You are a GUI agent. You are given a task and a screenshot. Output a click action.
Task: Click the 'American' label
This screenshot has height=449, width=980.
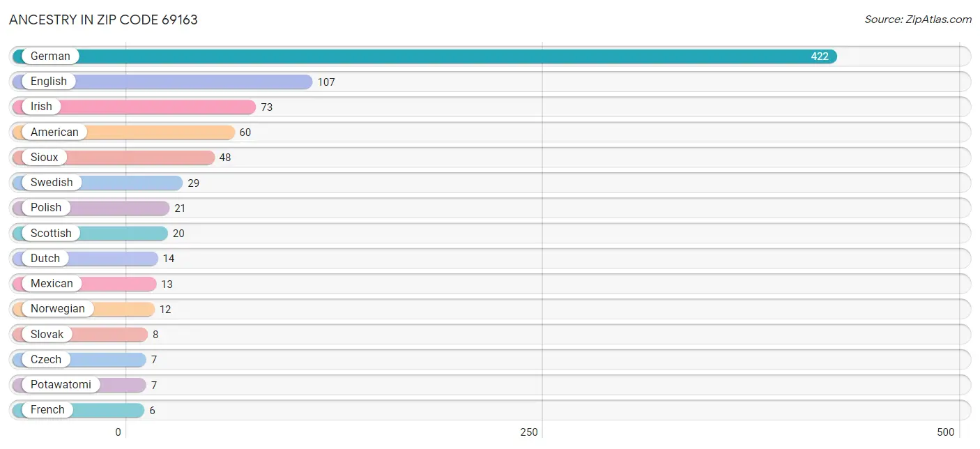tap(54, 132)
